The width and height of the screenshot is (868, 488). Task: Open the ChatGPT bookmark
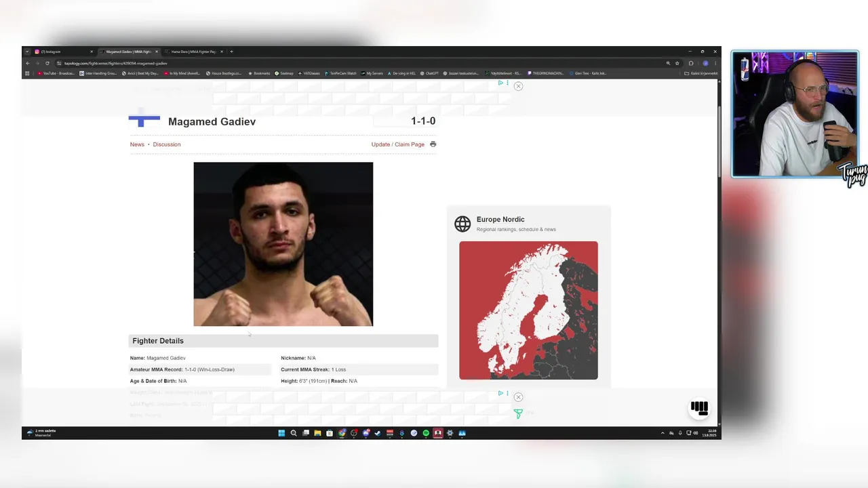(x=430, y=73)
